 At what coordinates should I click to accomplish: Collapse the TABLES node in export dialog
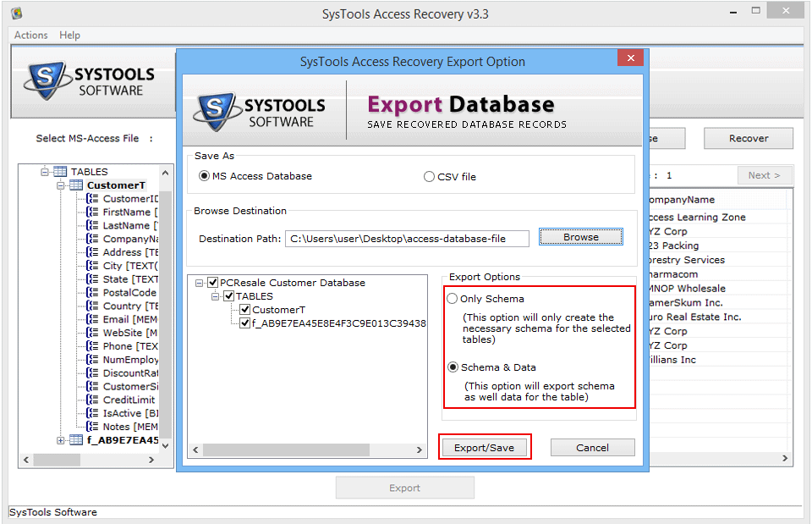coord(216,296)
